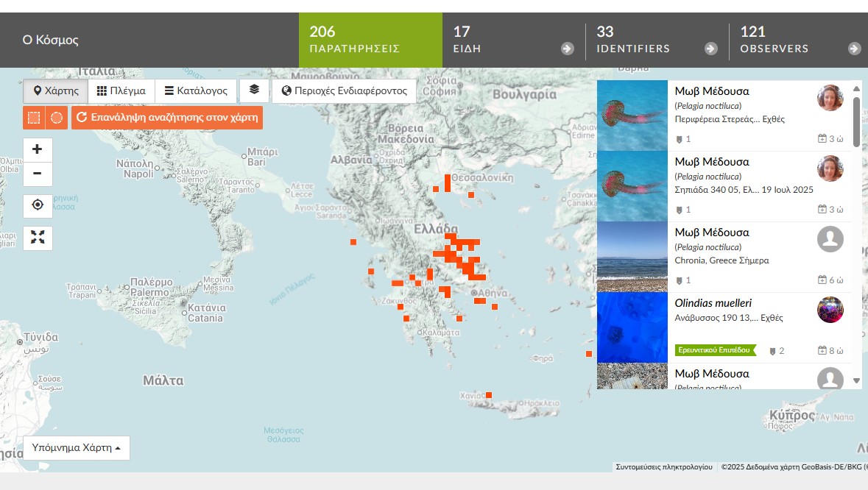Click the locate-me target icon
868x490 pixels.
(38, 205)
